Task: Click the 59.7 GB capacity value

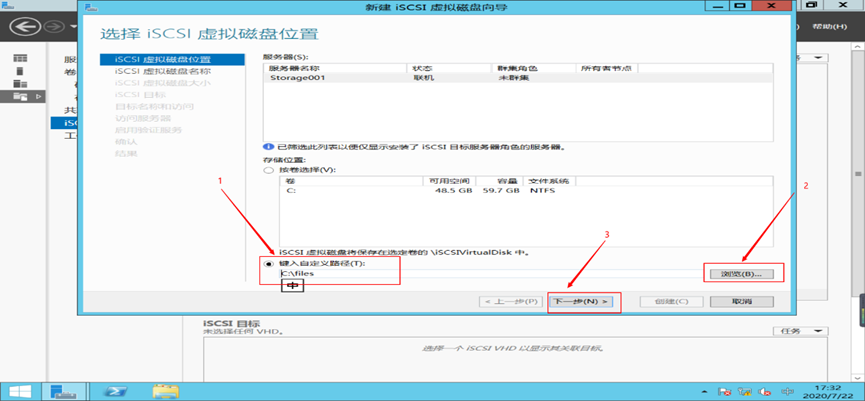Action: [500, 190]
